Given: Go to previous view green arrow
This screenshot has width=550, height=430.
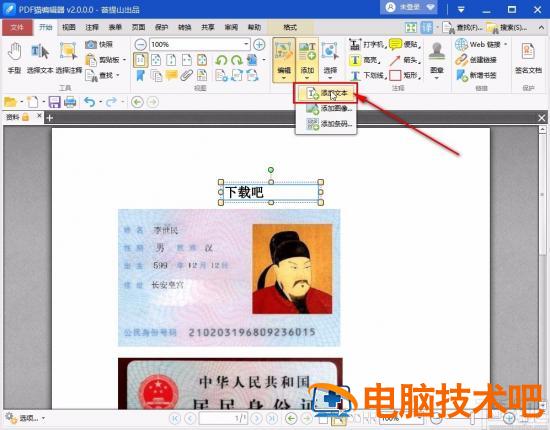Looking at the screenshot, I should [x=137, y=102].
